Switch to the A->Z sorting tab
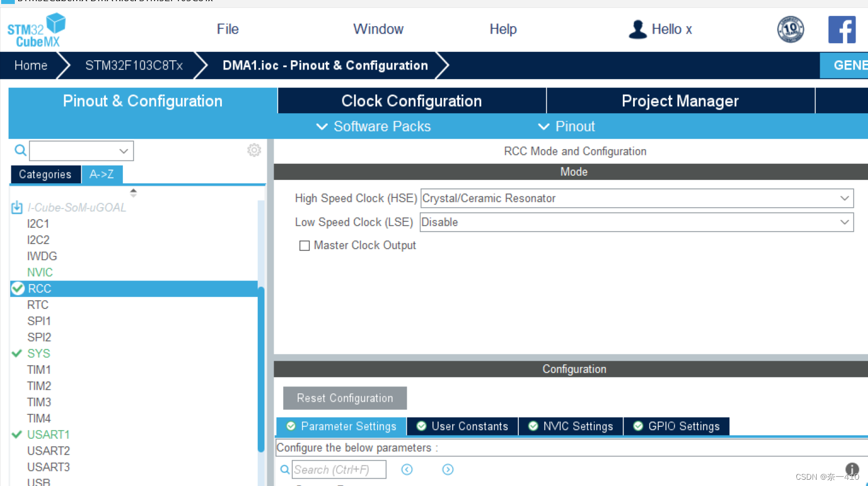This screenshot has width=868, height=486. point(102,174)
